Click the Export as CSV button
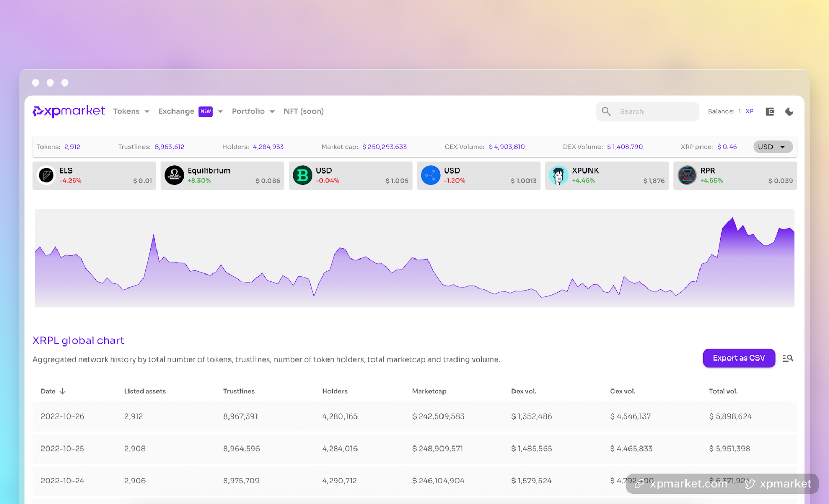Image resolution: width=829 pixels, height=504 pixels. pos(738,358)
